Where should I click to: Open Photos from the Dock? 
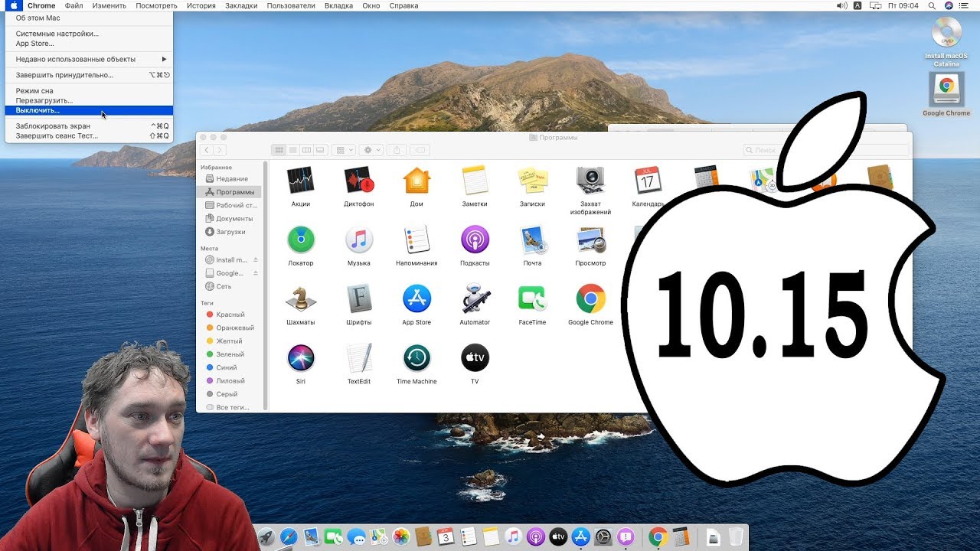400,537
